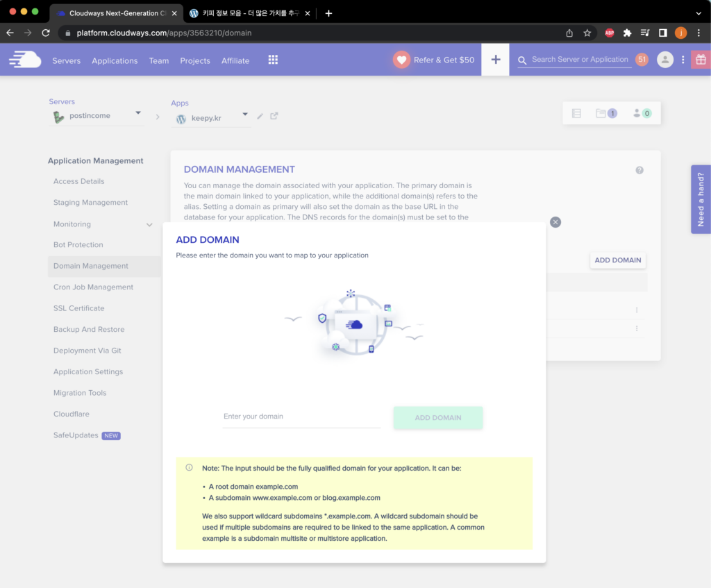Reload the page
The height and width of the screenshot is (588, 711).
(x=46, y=33)
